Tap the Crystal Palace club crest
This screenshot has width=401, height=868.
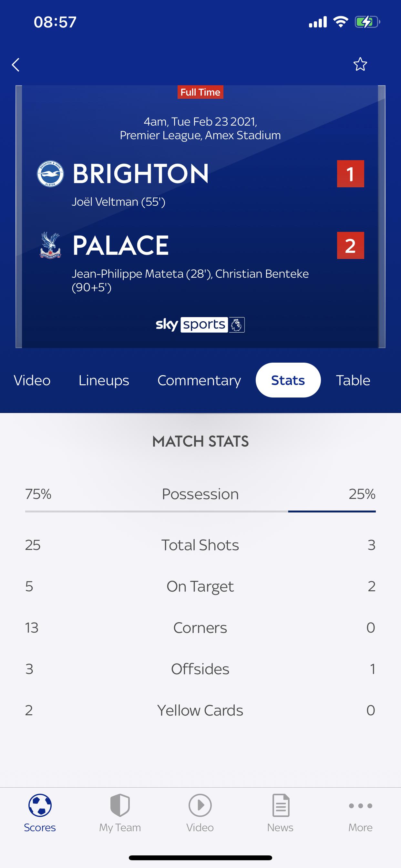tap(50, 245)
